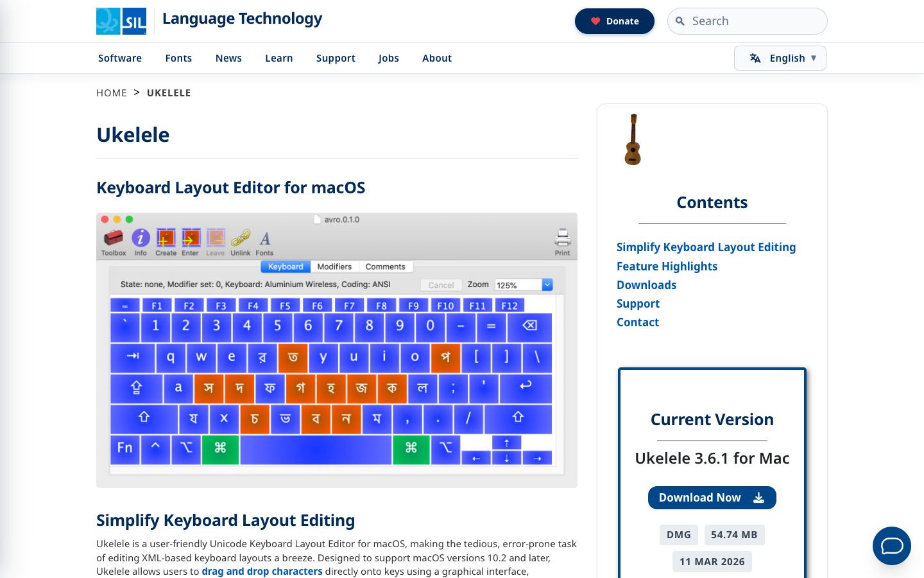Image resolution: width=924 pixels, height=578 pixels.
Task: Jump to Feature Highlights in Contents
Action: pos(667,267)
